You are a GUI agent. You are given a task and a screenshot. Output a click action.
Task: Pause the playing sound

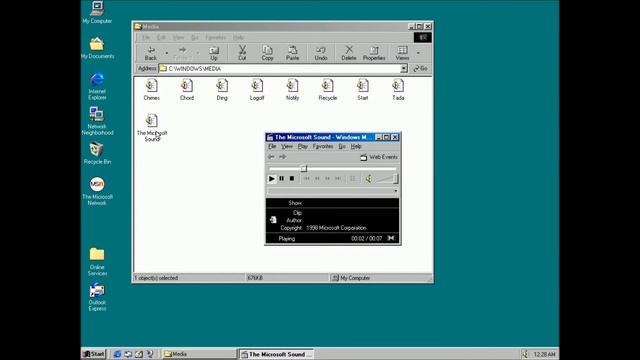pos(282,179)
